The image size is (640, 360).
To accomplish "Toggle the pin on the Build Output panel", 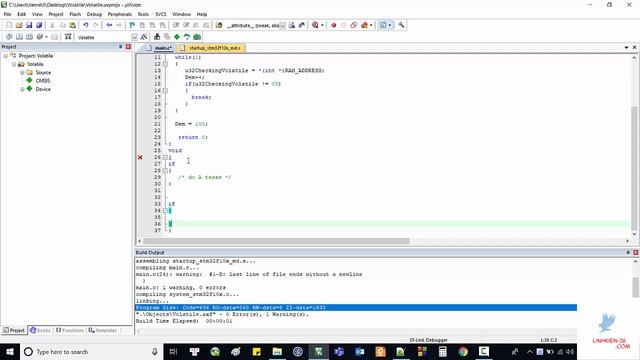I will click(x=628, y=252).
